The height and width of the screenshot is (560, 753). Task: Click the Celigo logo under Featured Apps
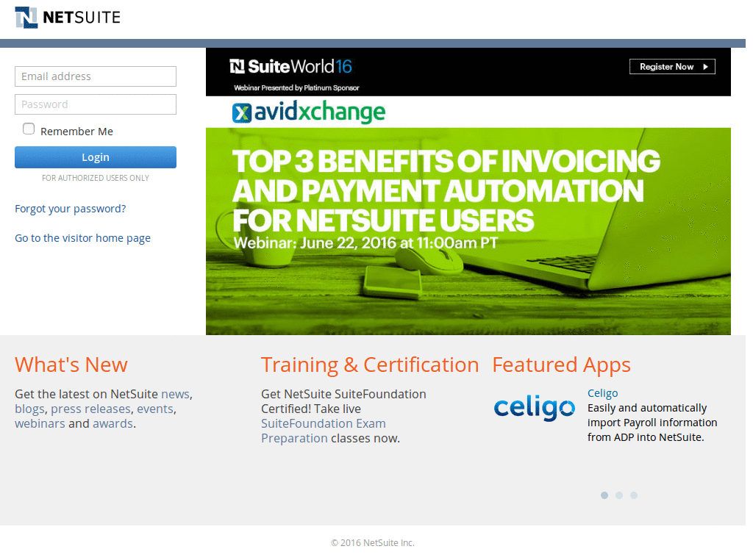[x=535, y=409]
